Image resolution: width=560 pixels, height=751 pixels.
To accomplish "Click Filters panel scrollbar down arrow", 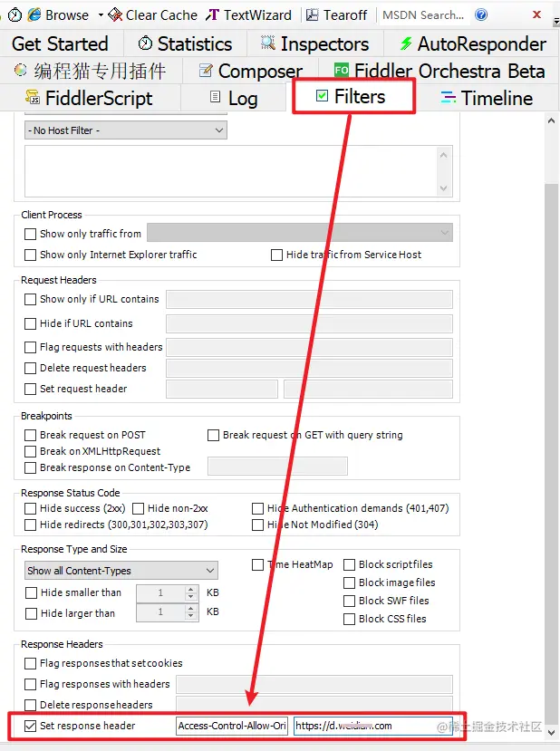I will pos(551,732).
